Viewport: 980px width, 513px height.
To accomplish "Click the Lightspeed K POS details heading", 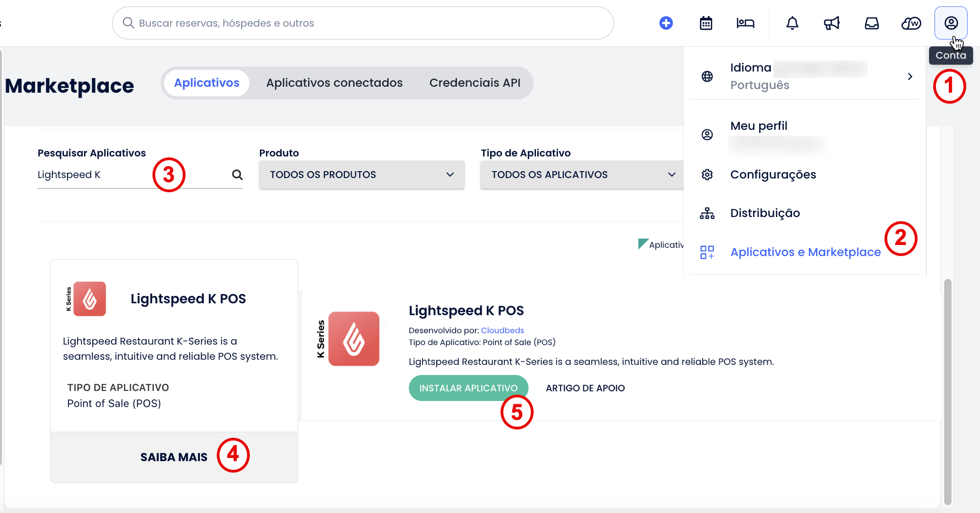I will [x=466, y=311].
